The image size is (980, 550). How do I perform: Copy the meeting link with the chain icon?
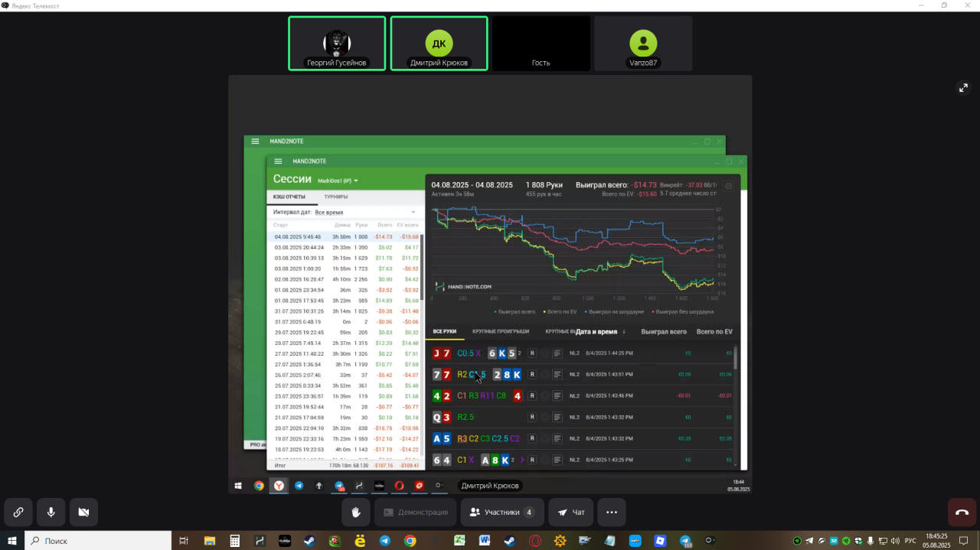(x=18, y=513)
